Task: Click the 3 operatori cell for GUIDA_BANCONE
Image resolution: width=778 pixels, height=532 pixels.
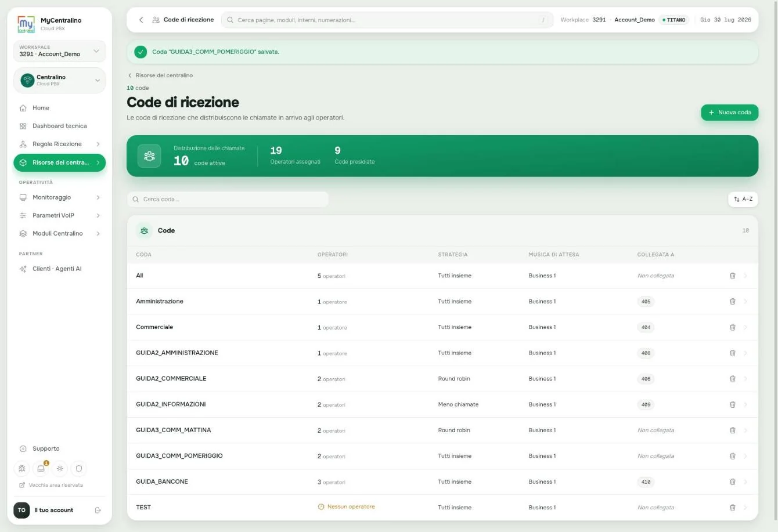Action: click(332, 482)
